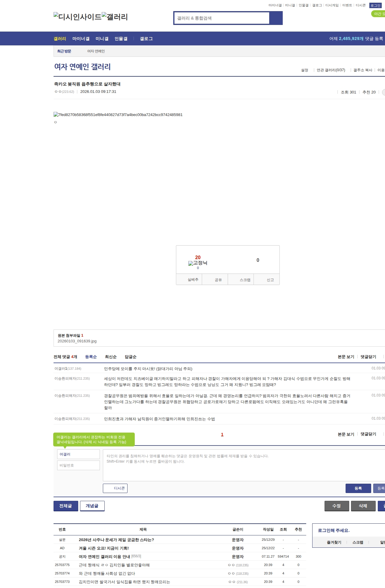The image size is (385, 588).
Task: Click 댓글닫기 beside the comment sort options
Action: [x=368, y=357]
